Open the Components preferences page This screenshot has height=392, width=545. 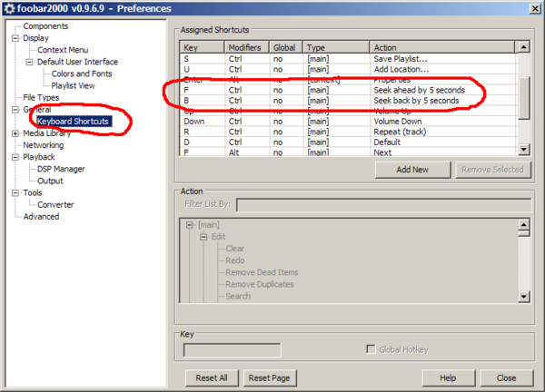45,26
